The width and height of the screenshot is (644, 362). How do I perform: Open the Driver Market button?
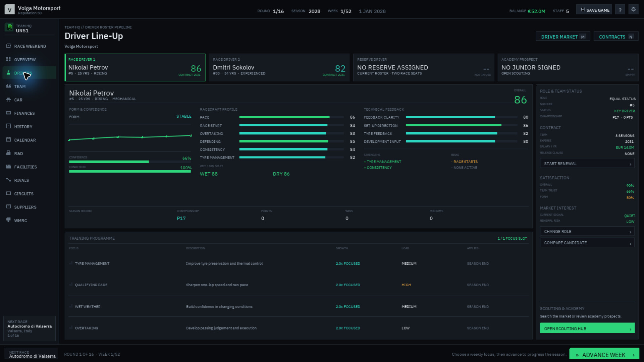[563, 37]
